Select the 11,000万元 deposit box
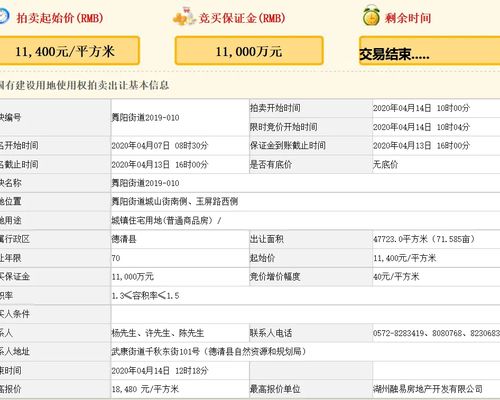The width and height of the screenshot is (500, 400). [x=249, y=51]
